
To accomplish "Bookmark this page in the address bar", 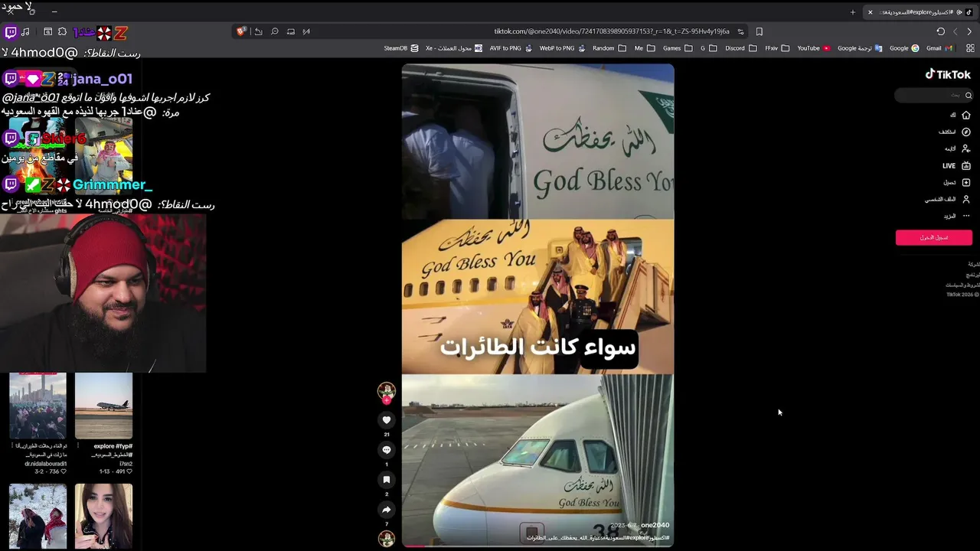I will [759, 31].
